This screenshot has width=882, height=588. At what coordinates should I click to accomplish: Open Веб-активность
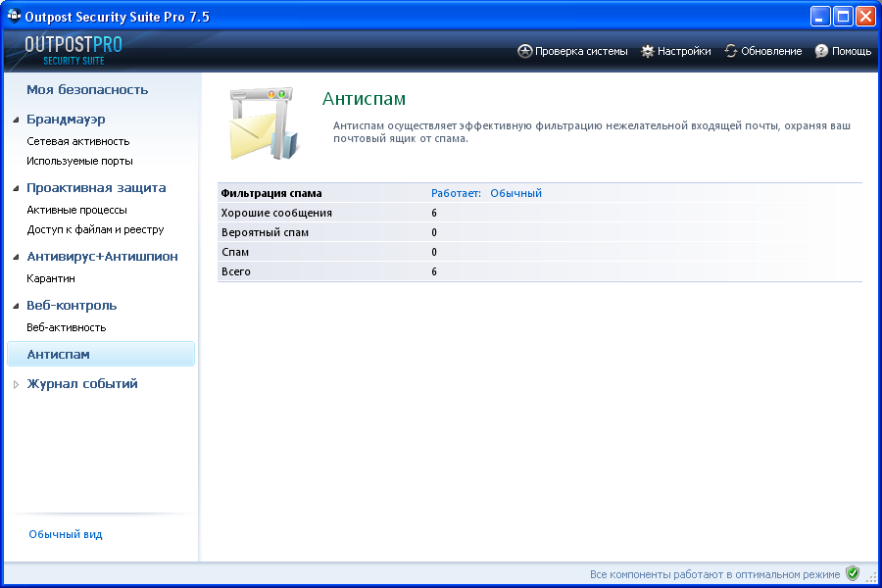click(x=67, y=327)
